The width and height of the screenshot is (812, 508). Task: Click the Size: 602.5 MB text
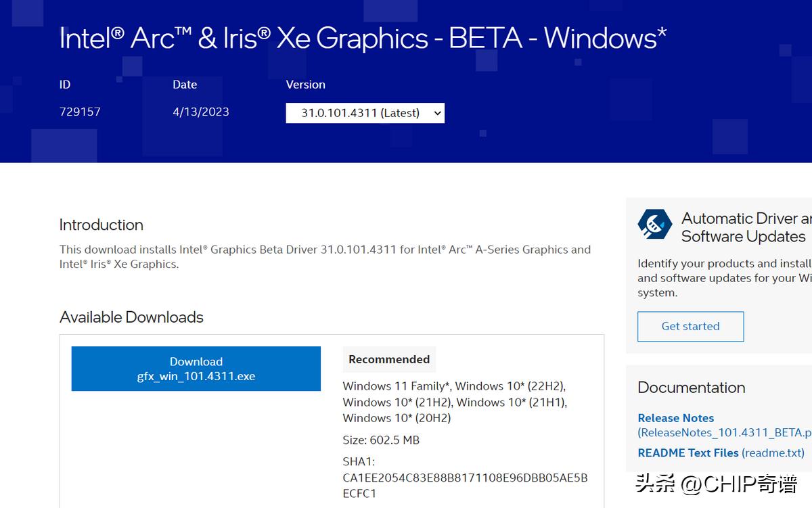click(381, 440)
